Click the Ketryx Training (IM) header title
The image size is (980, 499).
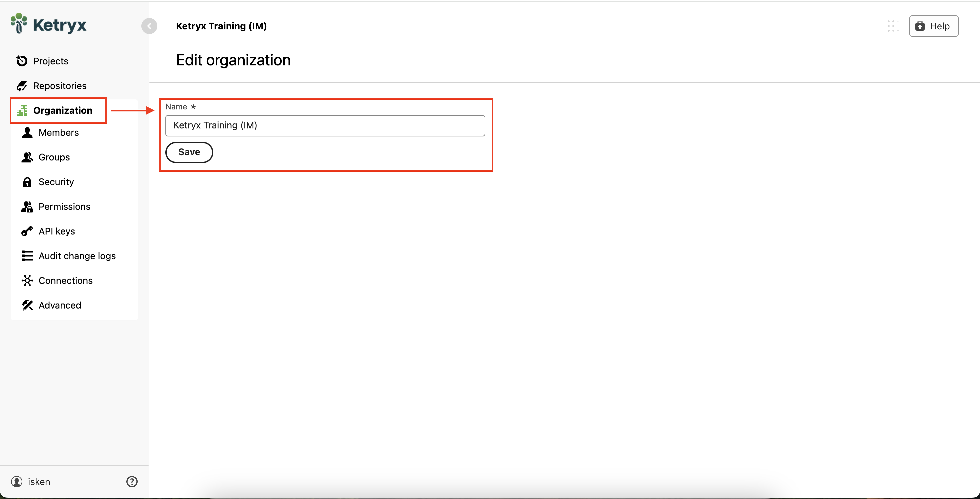tap(221, 26)
